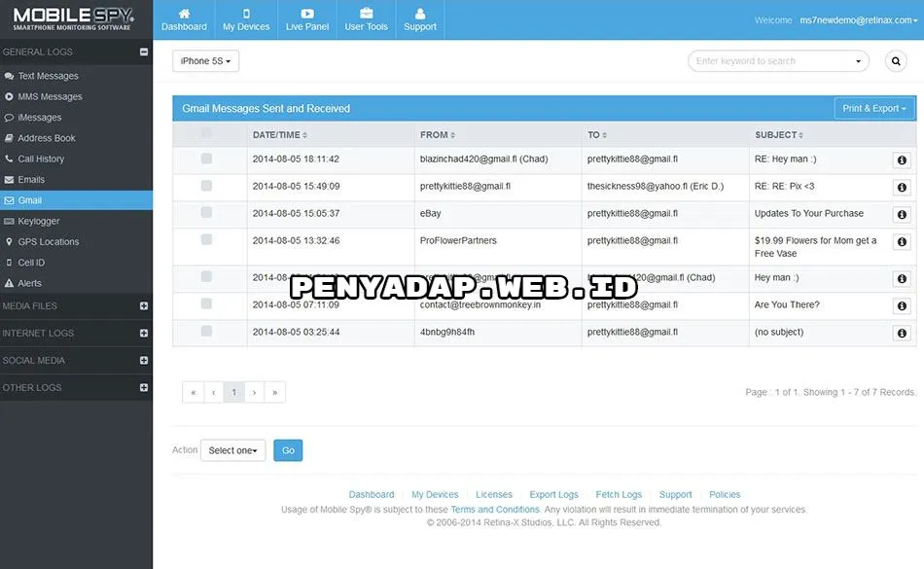The width and height of the screenshot is (924, 569).
Task: Open Terms and Conditions link
Action: click(x=495, y=510)
